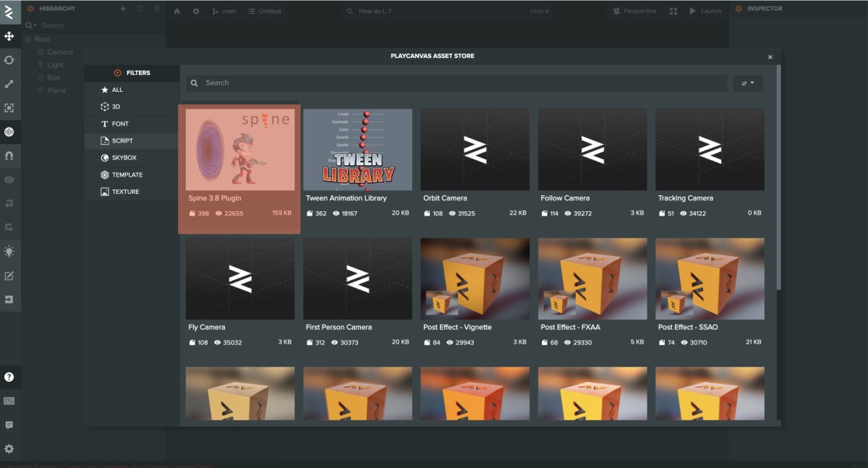Screen dimensions: 868x468
Task: Open the Follow Camera asset card
Action: tap(592, 165)
